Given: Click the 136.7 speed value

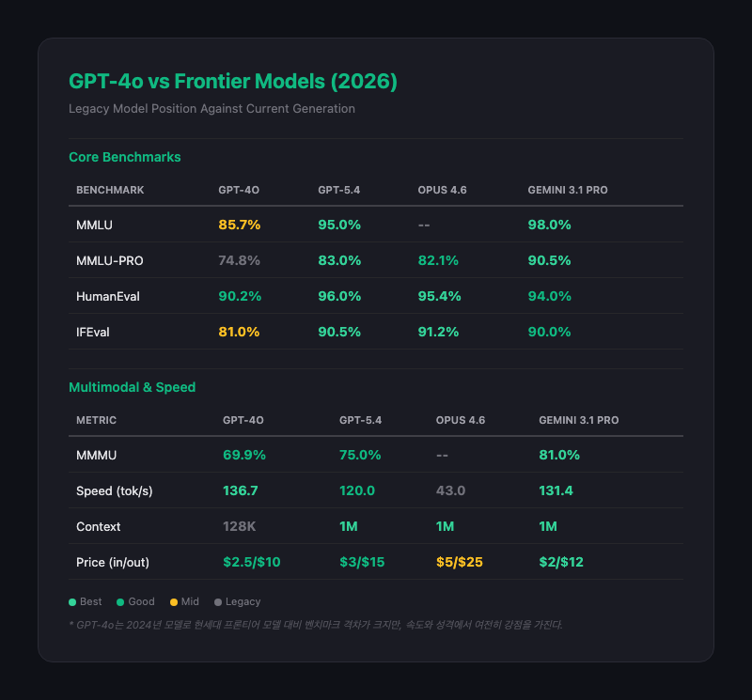Looking at the screenshot, I should pos(241,490).
